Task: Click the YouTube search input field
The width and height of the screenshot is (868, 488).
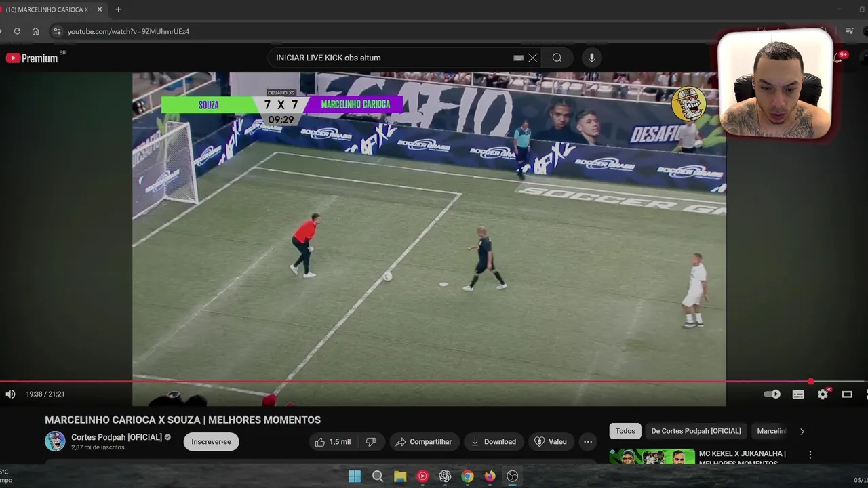Action: [x=390, y=58]
